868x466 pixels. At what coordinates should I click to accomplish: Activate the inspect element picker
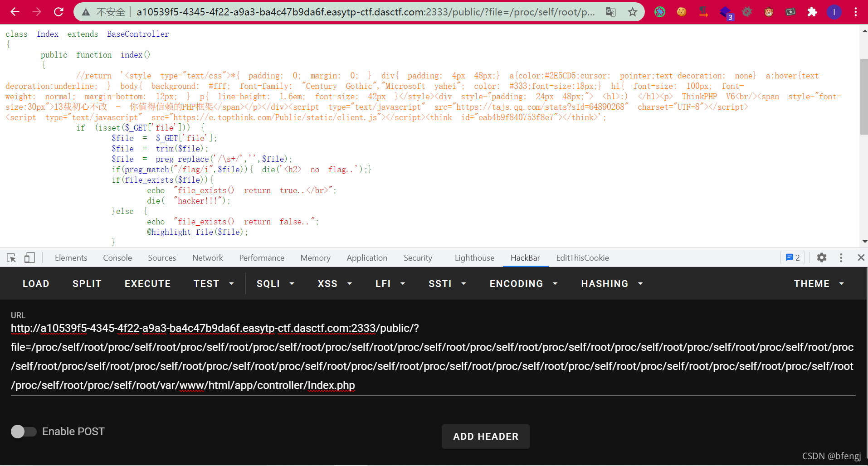pyautogui.click(x=11, y=258)
